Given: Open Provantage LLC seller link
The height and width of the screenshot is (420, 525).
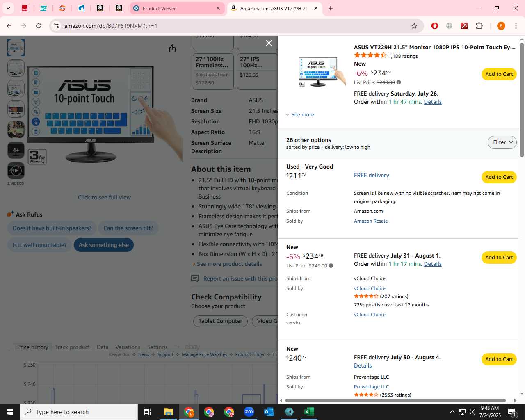Looking at the screenshot, I should pyautogui.click(x=371, y=387).
